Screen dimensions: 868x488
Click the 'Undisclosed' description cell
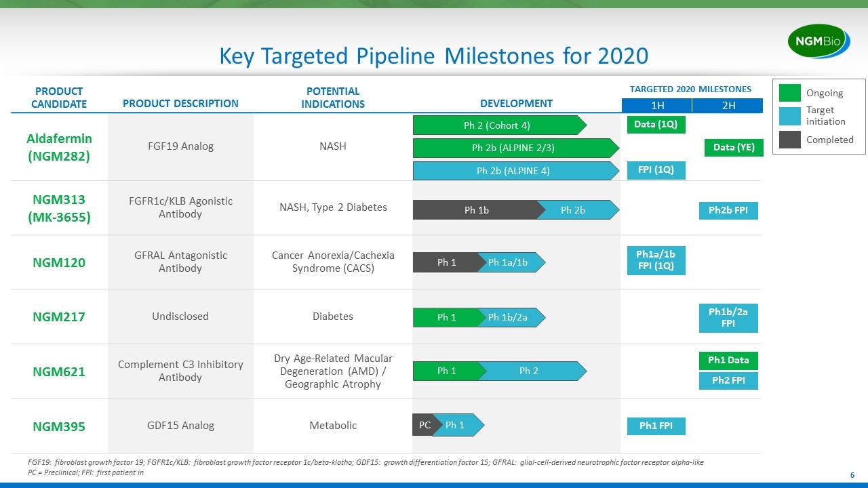click(x=180, y=316)
